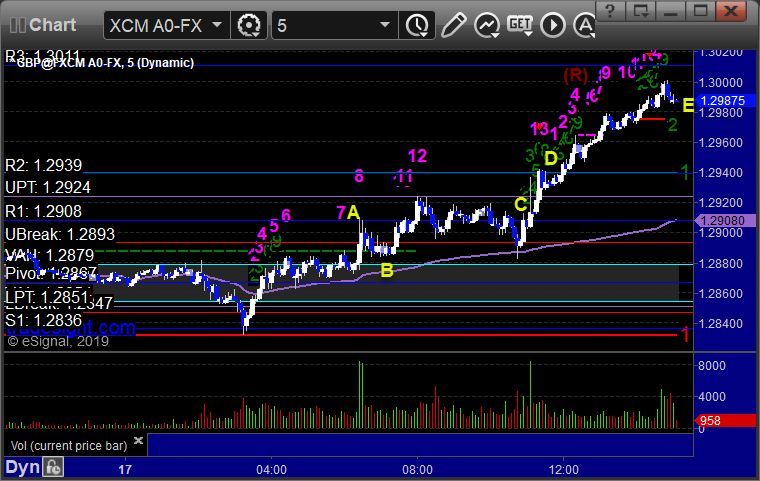Maximize the chart window
This screenshot has height=481, width=760.
(700, 10)
